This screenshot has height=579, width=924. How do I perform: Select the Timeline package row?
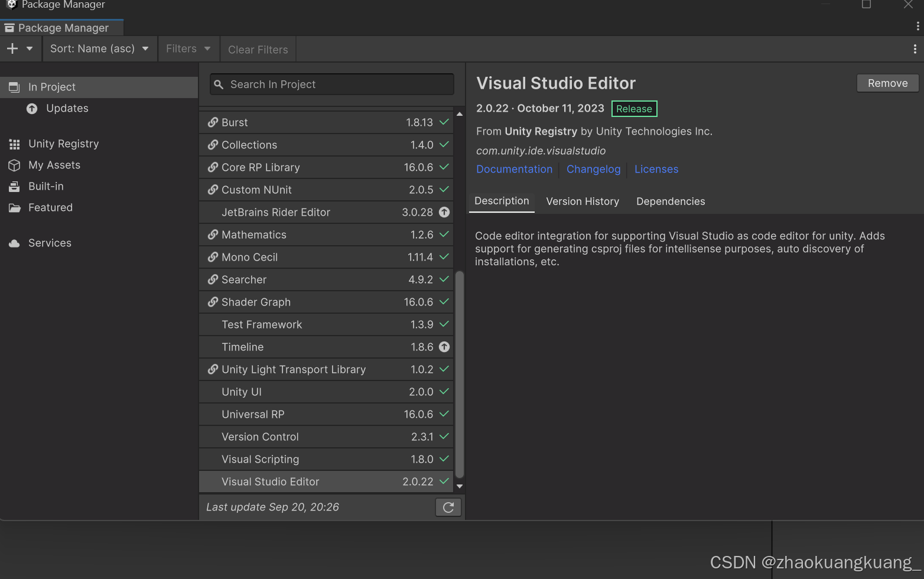(x=326, y=347)
